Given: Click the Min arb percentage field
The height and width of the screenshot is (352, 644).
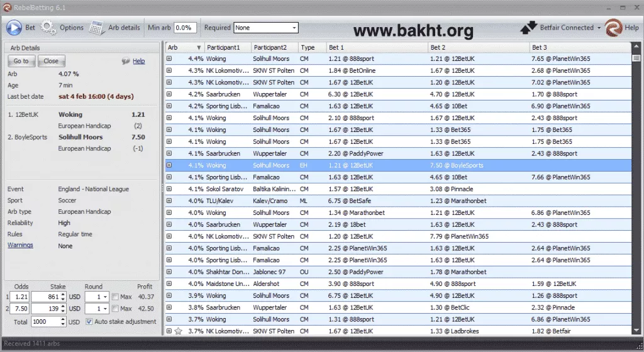Looking at the screenshot, I should coord(185,28).
